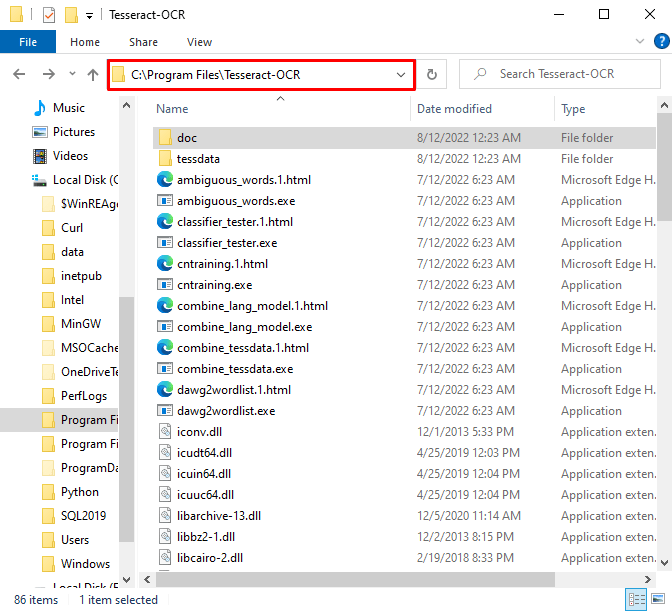672x612 pixels.
Task: Click the Search Tesseract-OCR box
Action: pos(560,74)
